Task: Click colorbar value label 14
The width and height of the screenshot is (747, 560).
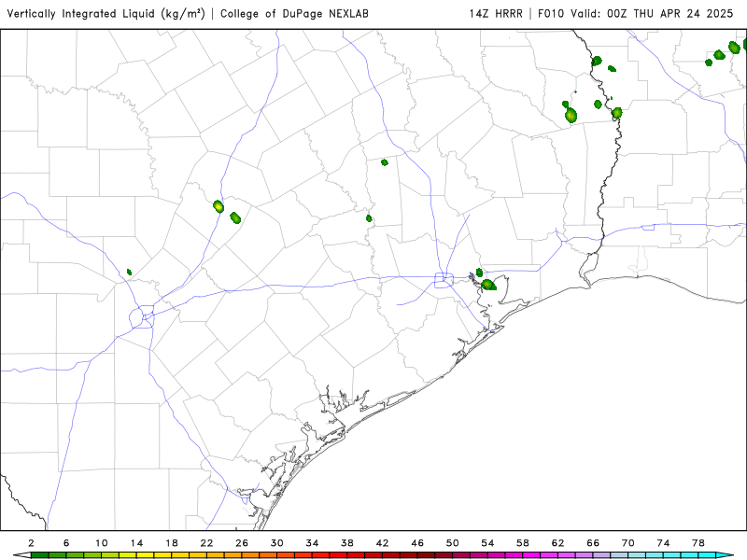Action: (136, 543)
